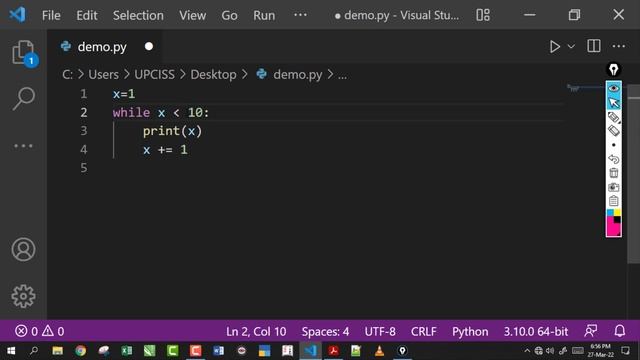
Task: Open Google Chrome from the taskbar
Action: (x=80, y=351)
